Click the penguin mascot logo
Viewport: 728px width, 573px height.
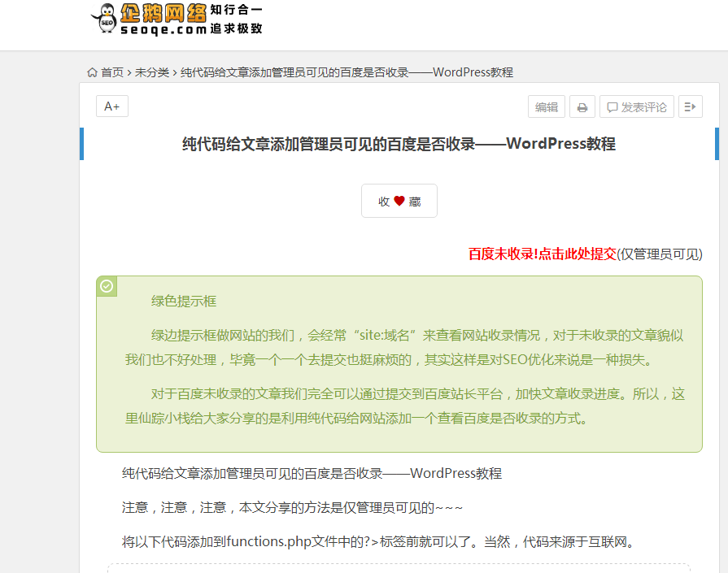104,20
